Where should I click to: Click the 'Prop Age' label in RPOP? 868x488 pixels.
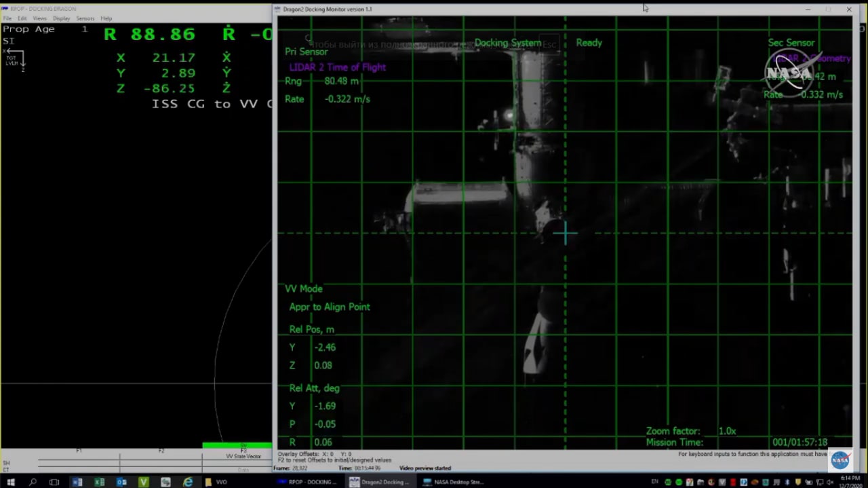click(x=28, y=29)
